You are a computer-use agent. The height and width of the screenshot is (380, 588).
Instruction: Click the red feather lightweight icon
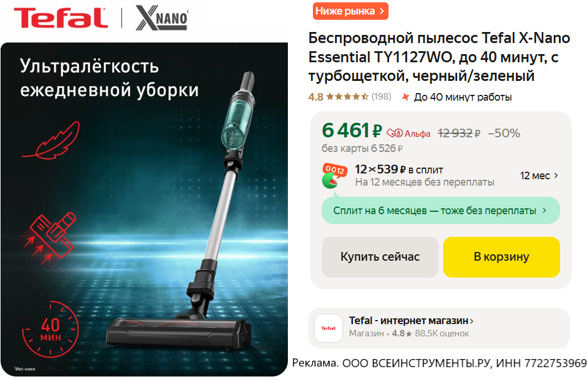point(51,141)
